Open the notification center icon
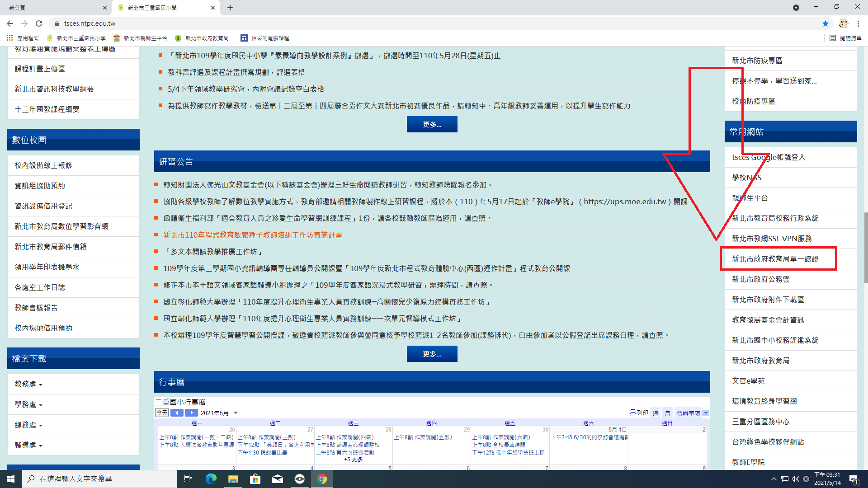868x488 pixels. point(854,479)
